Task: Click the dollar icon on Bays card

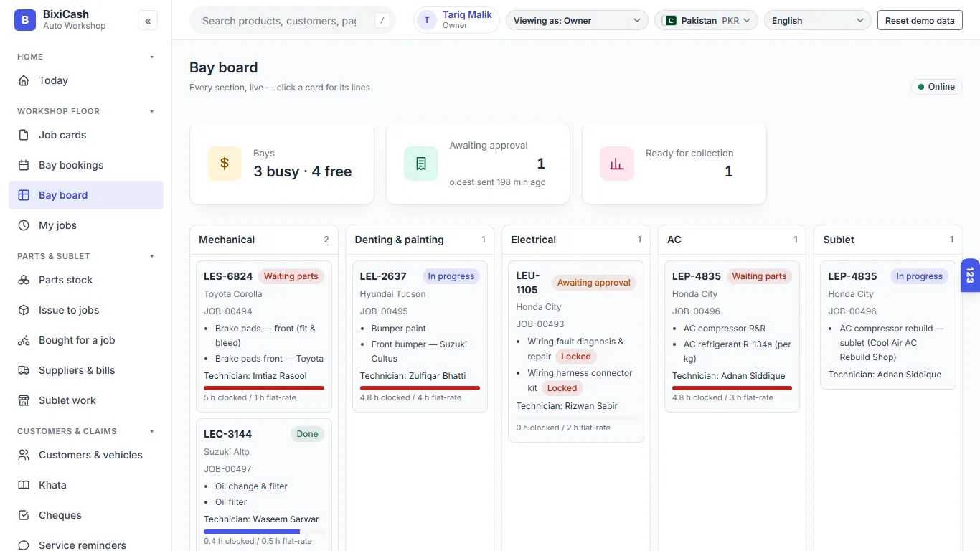Action: [225, 164]
